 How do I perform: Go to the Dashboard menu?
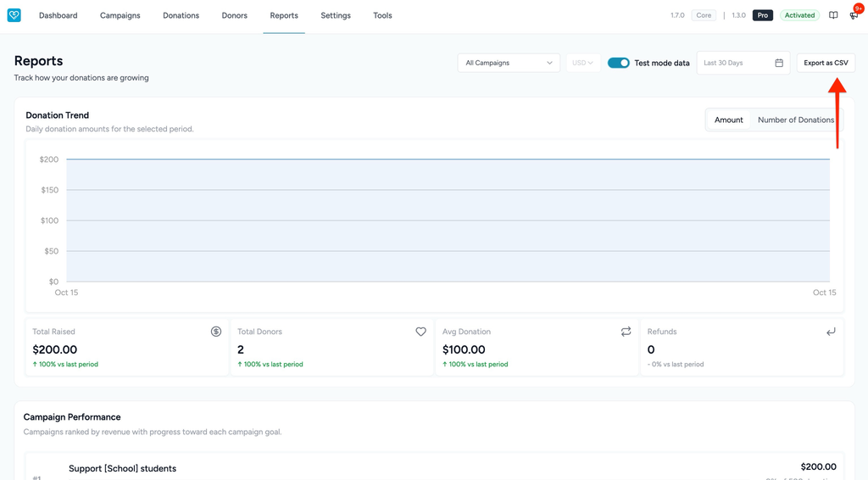pyautogui.click(x=58, y=15)
